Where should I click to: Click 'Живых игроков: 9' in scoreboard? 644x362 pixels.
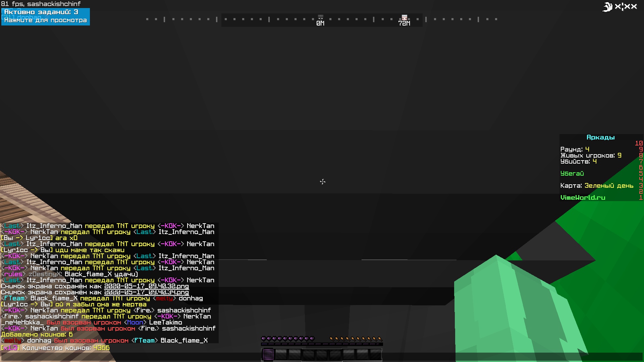pyautogui.click(x=591, y=156)
